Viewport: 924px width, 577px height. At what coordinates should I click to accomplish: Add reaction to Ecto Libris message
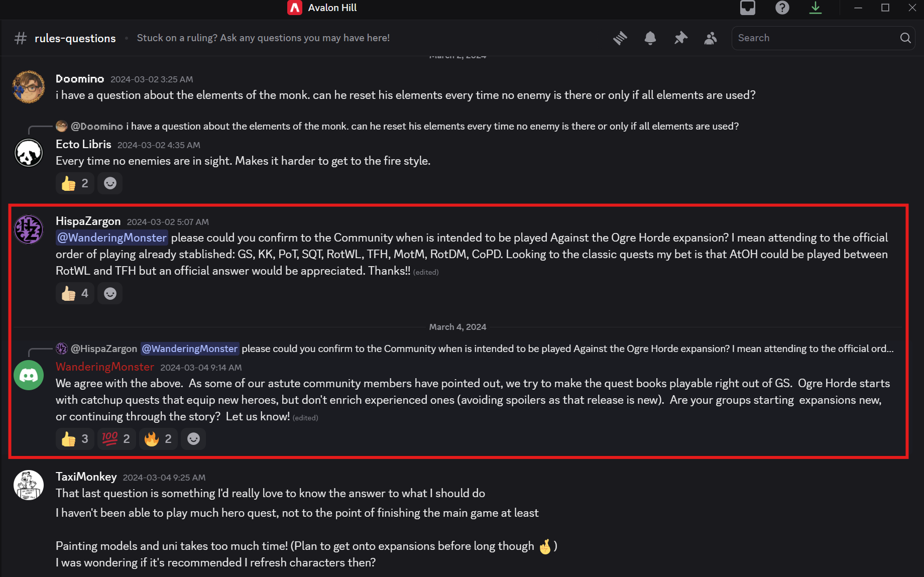click(110, 183)
